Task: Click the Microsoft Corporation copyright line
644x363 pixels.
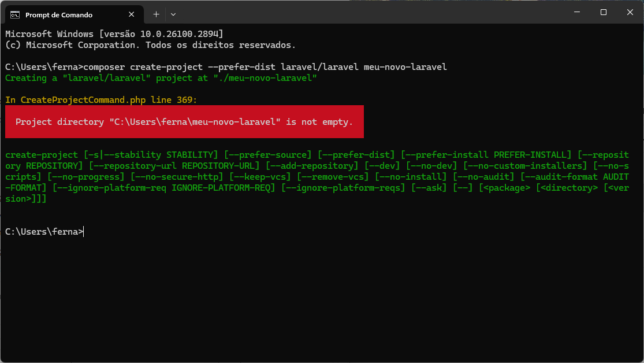Action: [x=150, y=45]
